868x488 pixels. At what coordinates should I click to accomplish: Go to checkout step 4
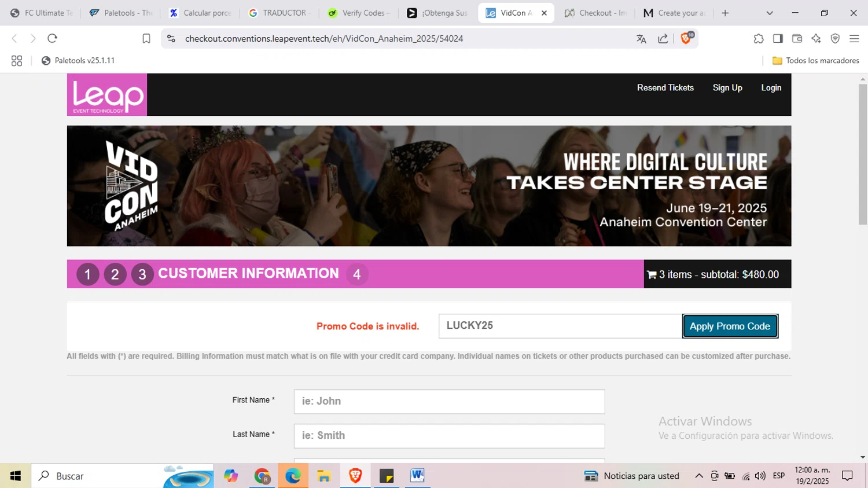click(357, 274)
